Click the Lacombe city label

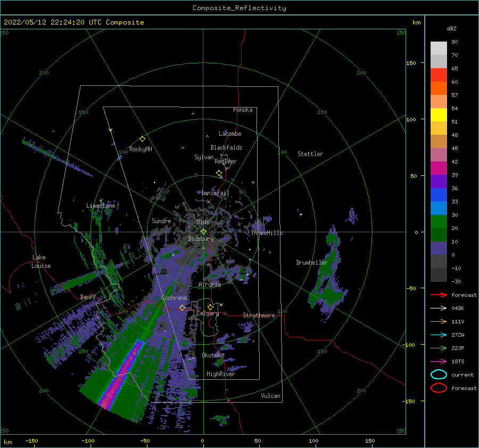point(230,134)
